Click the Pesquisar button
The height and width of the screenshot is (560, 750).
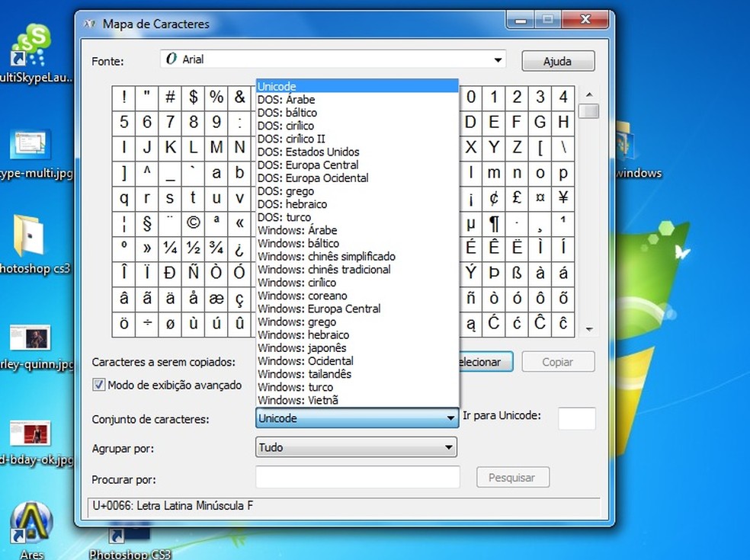[512, 477]
